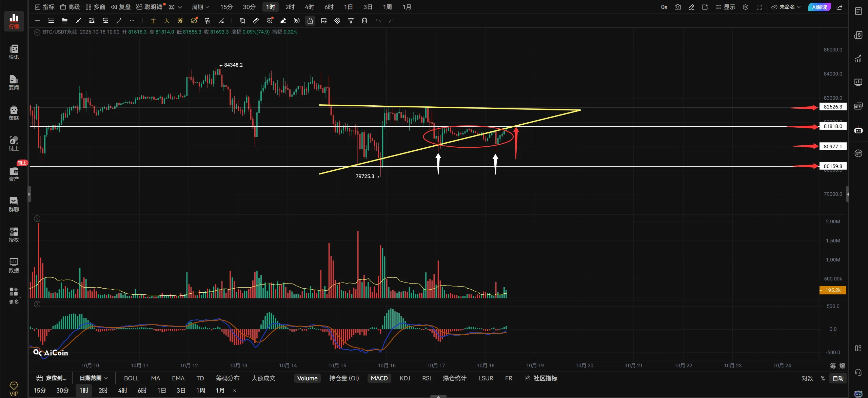
Task: Click the 定位到 locate button
Action: (x=52, y=378)
